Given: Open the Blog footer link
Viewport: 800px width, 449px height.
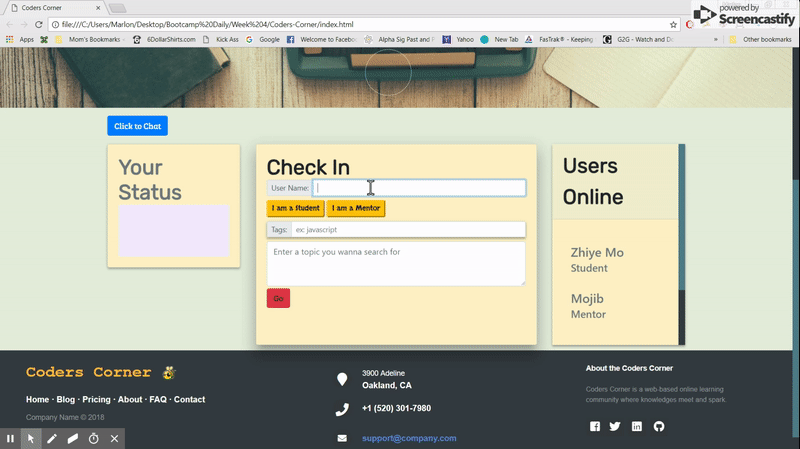Looking at the screenshot, I should 65,400.
